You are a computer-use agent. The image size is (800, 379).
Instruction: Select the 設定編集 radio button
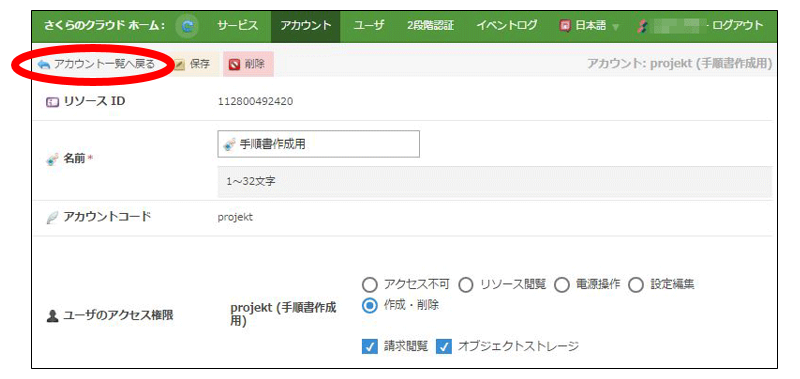(635, 285)
